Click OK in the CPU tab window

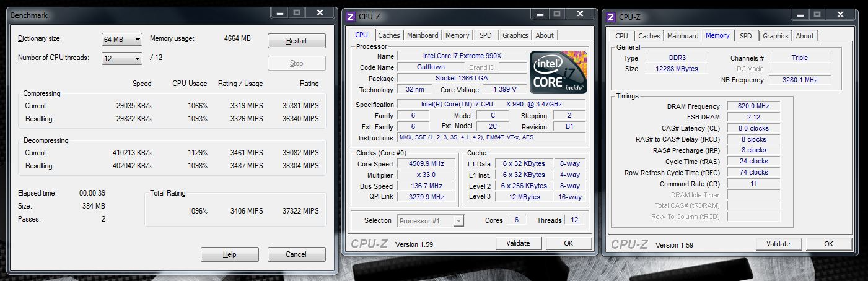568,243
